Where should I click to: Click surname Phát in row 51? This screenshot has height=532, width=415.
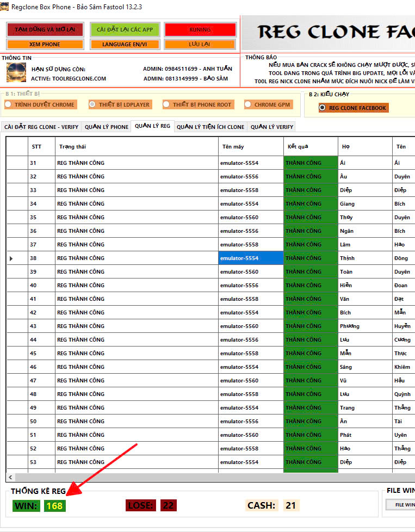tap(365, 435)
